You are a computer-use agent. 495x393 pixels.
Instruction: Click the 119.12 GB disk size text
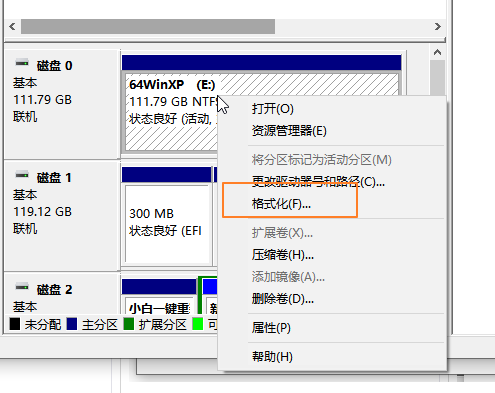tap(42, 212)
